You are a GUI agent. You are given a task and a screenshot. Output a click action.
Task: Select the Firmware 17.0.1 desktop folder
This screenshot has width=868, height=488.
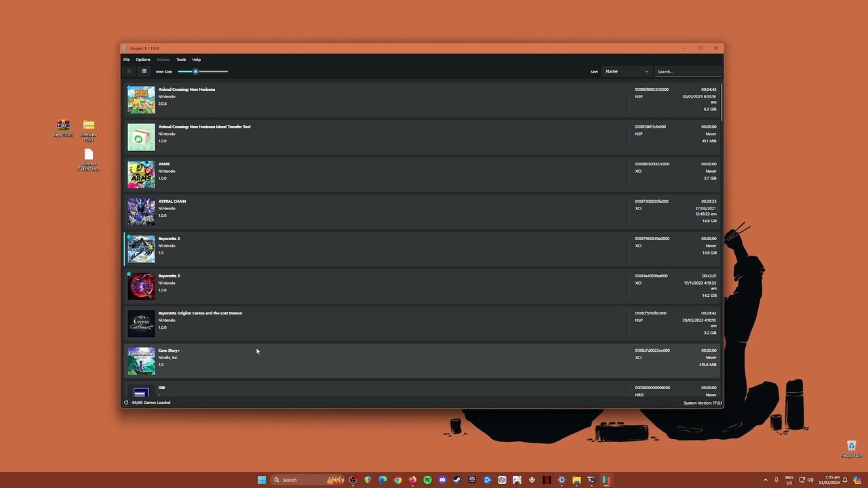tap(88, 131)
